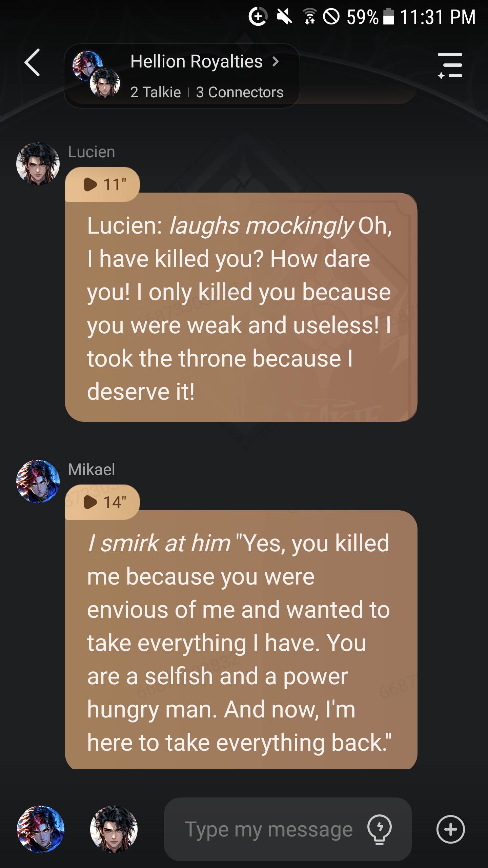Screen dimensions: 488x868
Task: Tap the muted sound icon in status bar
Action: pyautogui.click(x=285, y=17)
